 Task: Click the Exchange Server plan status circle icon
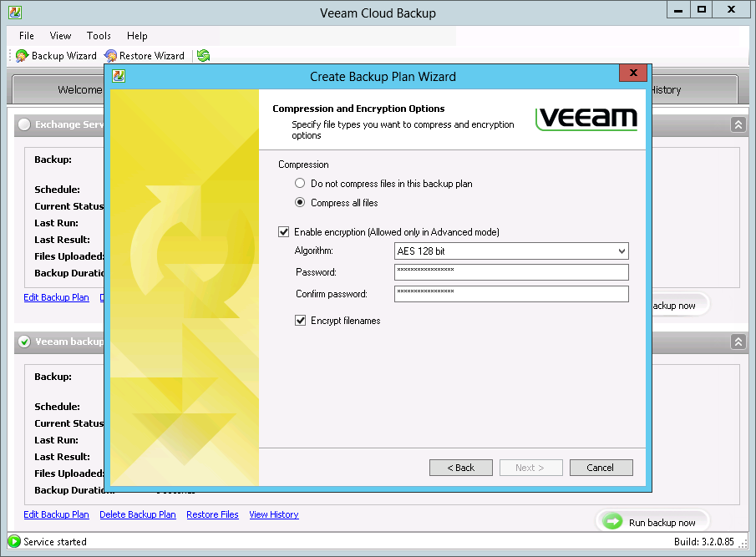coord(24,124)
